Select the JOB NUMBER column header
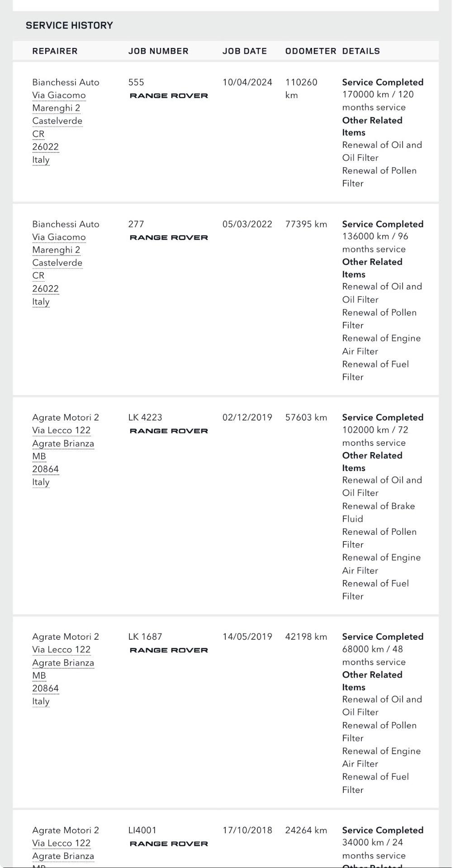 click(x=158, y=52)
